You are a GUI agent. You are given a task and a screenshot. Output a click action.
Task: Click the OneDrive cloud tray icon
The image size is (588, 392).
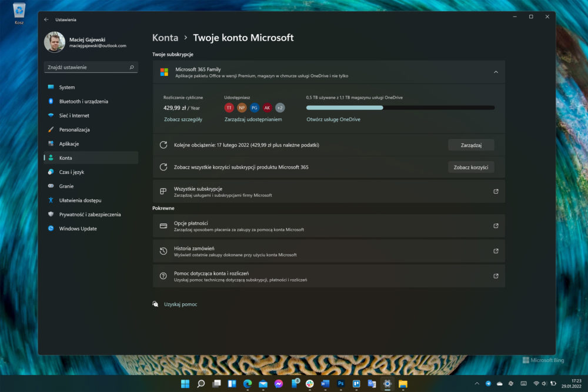499,383
